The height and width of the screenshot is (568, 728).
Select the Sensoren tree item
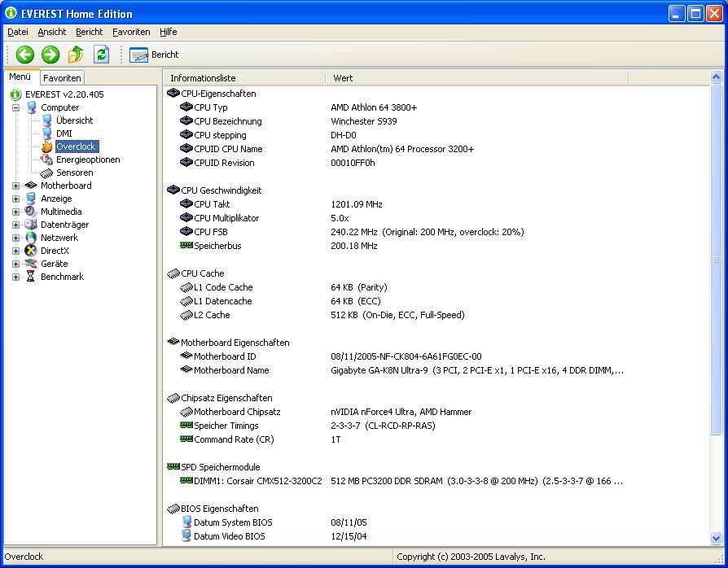pyautogui.click(x=74, y=173)
